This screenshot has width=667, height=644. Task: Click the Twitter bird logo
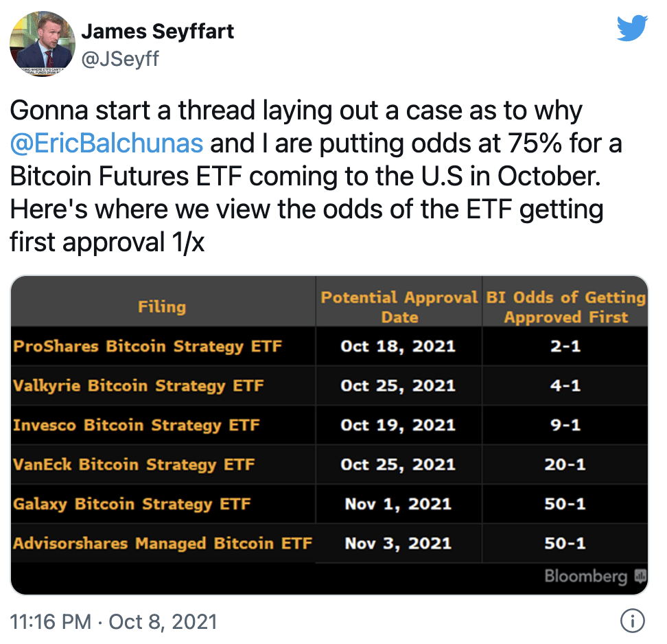632,27
